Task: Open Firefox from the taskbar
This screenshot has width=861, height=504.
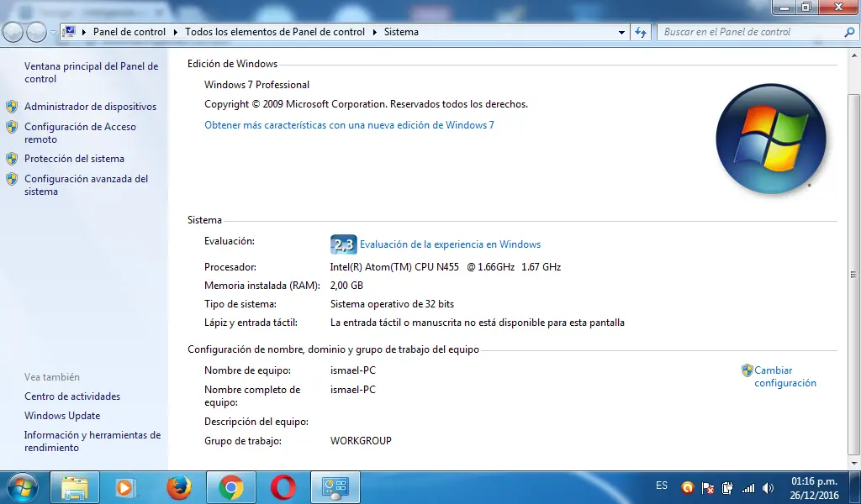Action: tap(178, 487)
